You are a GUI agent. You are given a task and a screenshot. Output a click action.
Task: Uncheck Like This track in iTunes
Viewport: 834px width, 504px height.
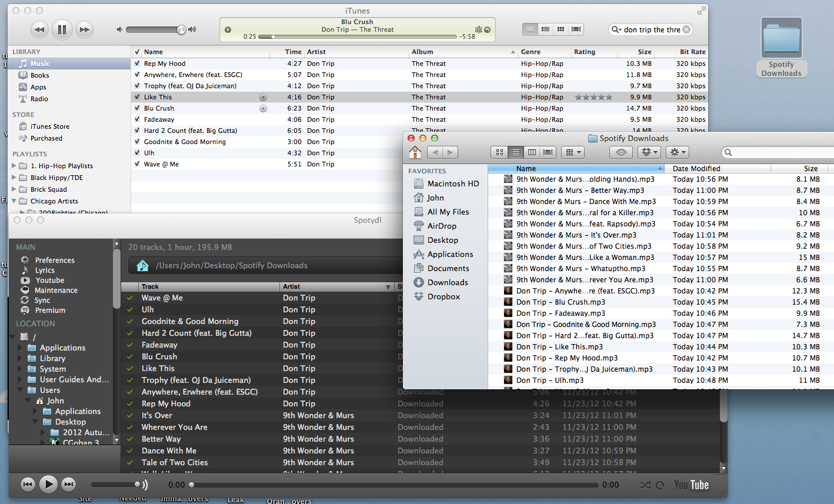tap(137, 97)
